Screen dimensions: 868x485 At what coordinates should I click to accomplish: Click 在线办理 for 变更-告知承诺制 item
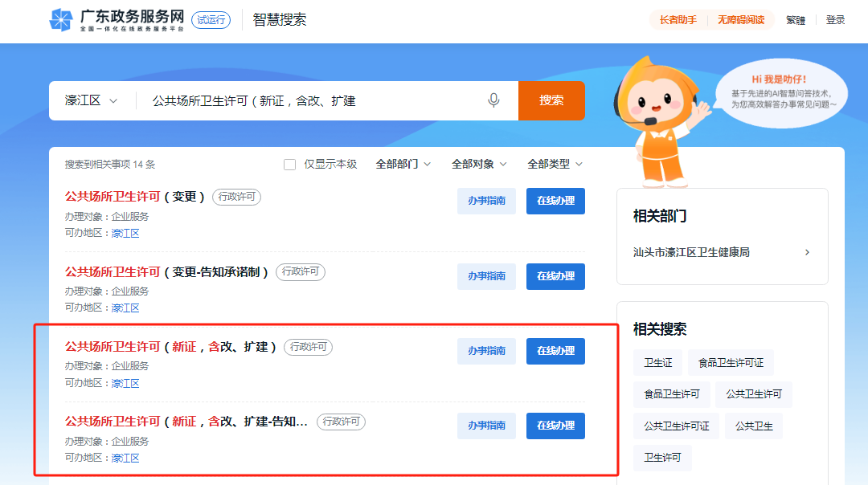(556, 276)
